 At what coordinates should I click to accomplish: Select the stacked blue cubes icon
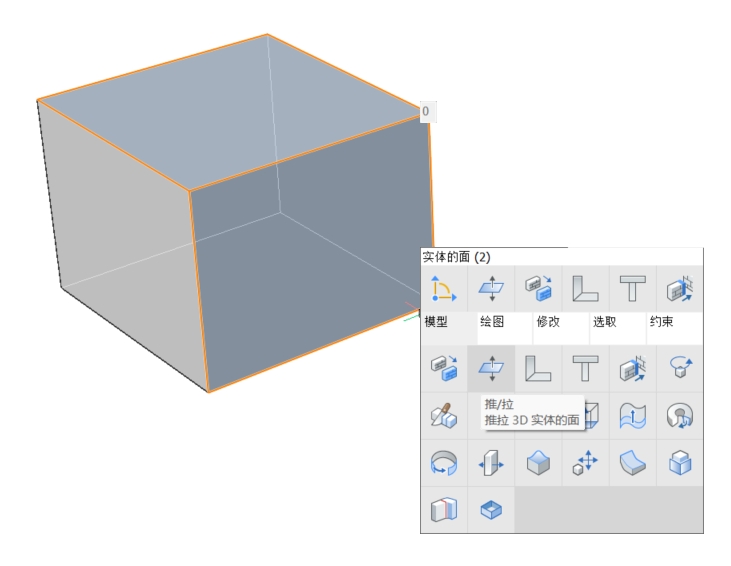[680, 462]
